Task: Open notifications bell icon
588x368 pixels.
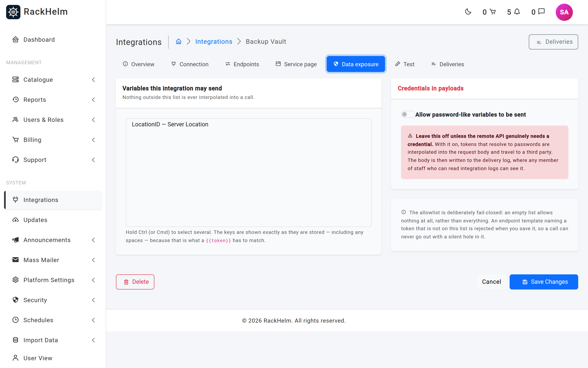Action: pyautogui.click(x=517, y=12)
